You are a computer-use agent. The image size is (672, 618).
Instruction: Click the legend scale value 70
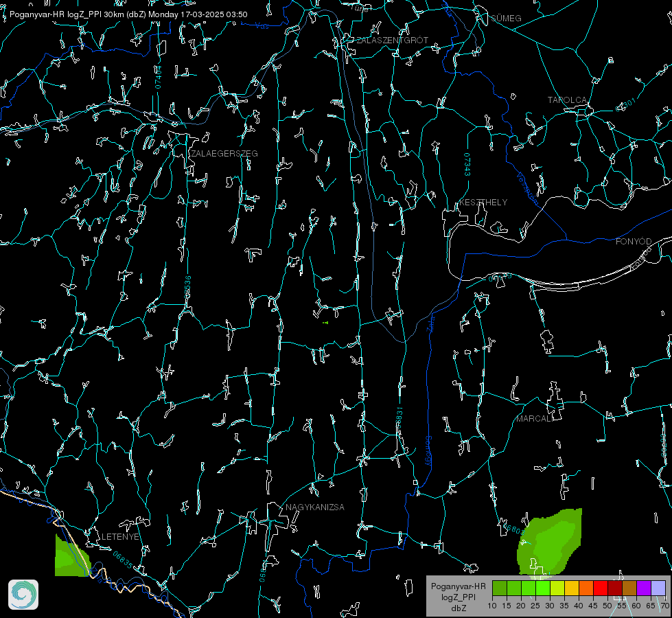tap(664, 606)
